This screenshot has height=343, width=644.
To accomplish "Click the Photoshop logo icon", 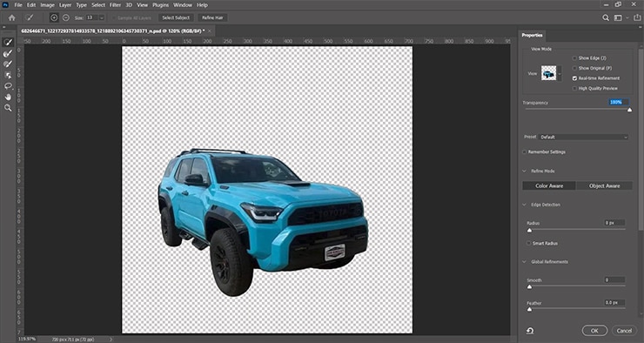I will point(5,5).
